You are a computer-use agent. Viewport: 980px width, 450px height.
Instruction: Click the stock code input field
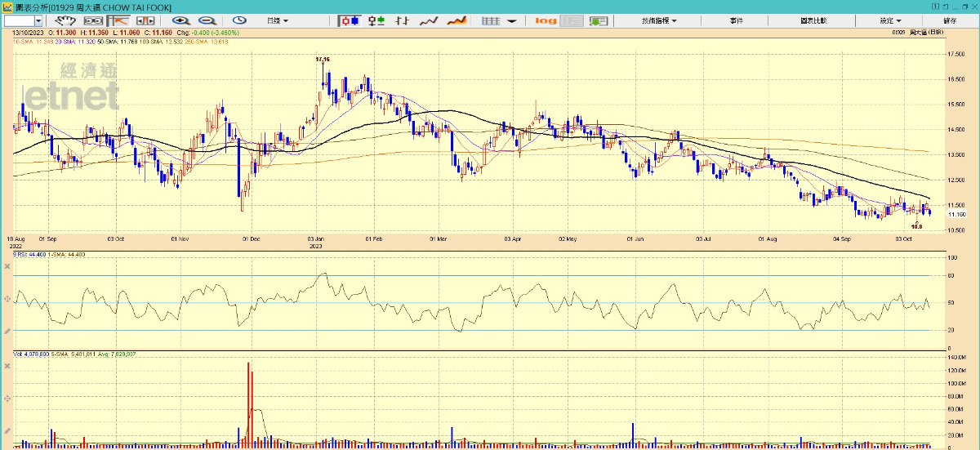click(x=20, y=20)
